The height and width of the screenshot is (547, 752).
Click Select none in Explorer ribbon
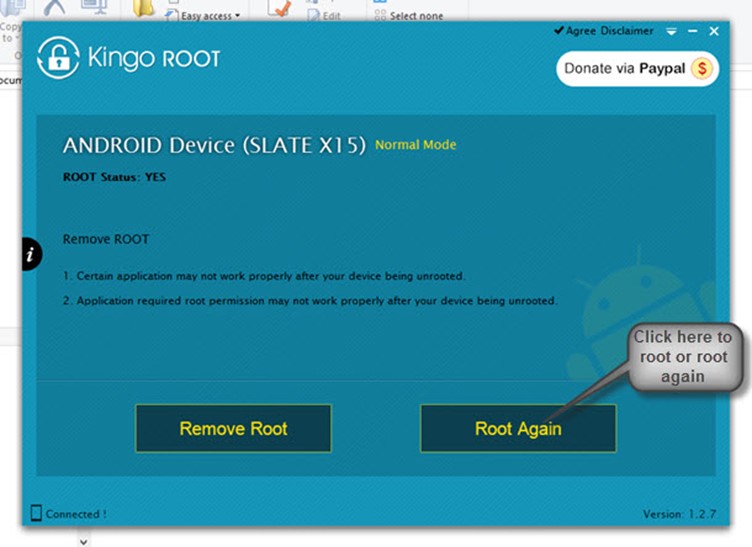(409, 16)
